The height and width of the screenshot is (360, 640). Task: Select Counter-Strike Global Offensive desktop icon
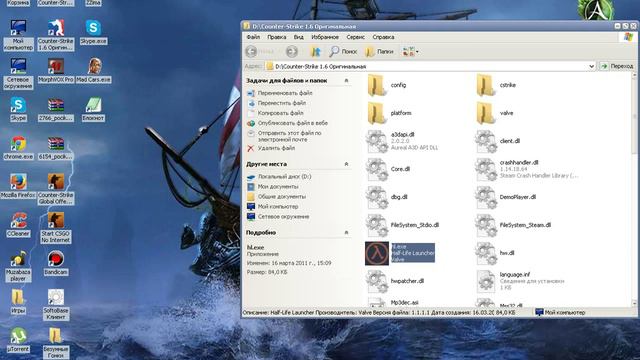56,189
